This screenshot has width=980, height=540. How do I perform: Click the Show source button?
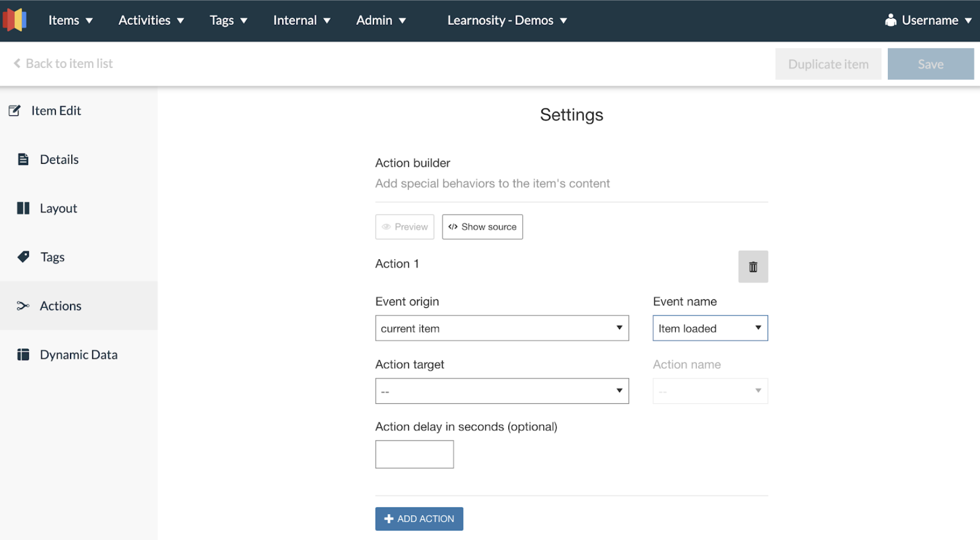click(482, 227)
